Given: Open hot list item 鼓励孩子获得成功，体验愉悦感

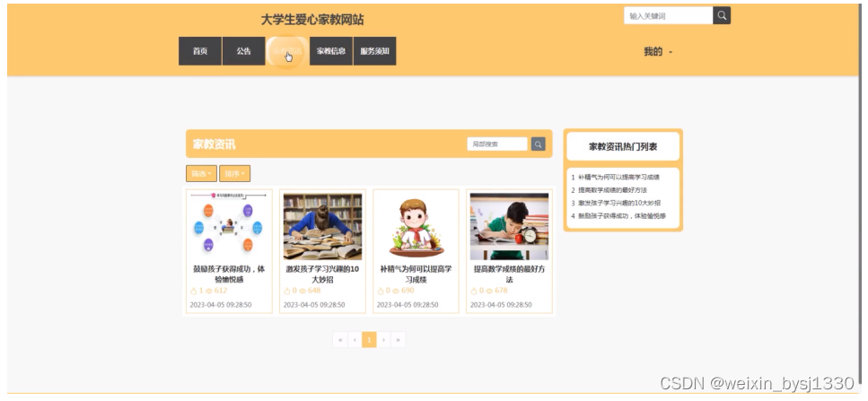Looking at the screenshot, I should click(x=622, y=215).
